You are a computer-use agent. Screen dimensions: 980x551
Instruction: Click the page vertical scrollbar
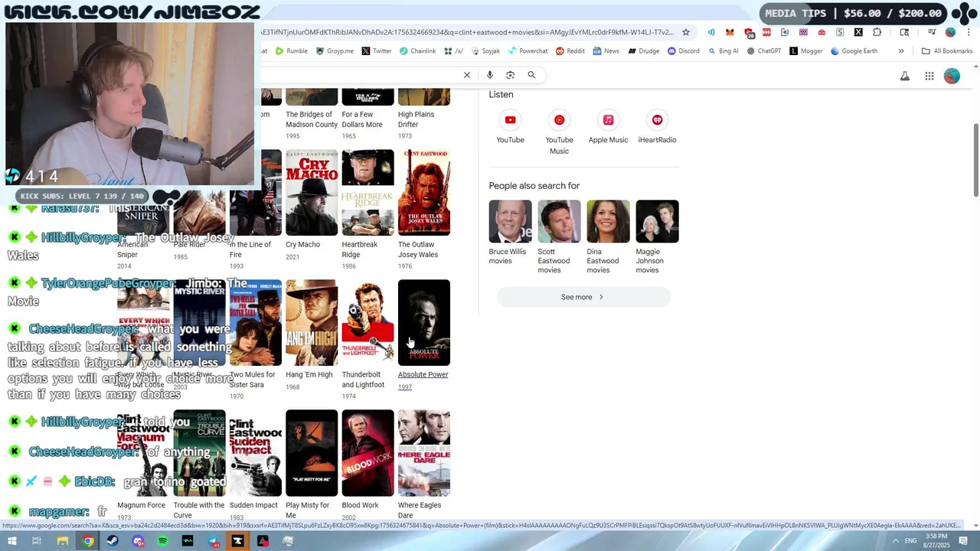(x=975, y=159)
